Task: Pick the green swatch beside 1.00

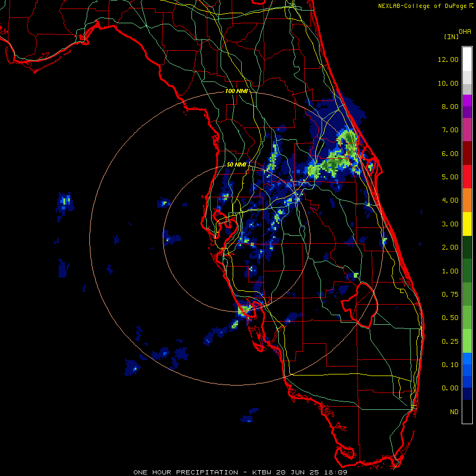Action: (x=467, y=271)
